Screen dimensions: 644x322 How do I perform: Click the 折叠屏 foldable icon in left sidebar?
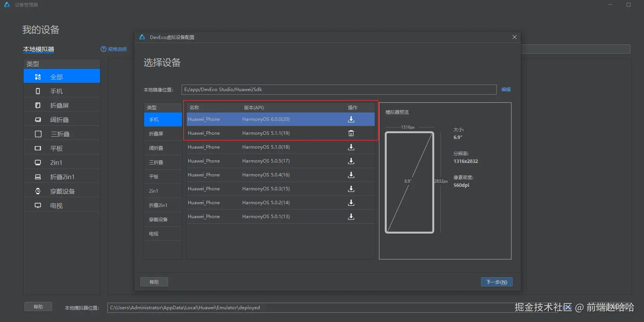(38, 105)
